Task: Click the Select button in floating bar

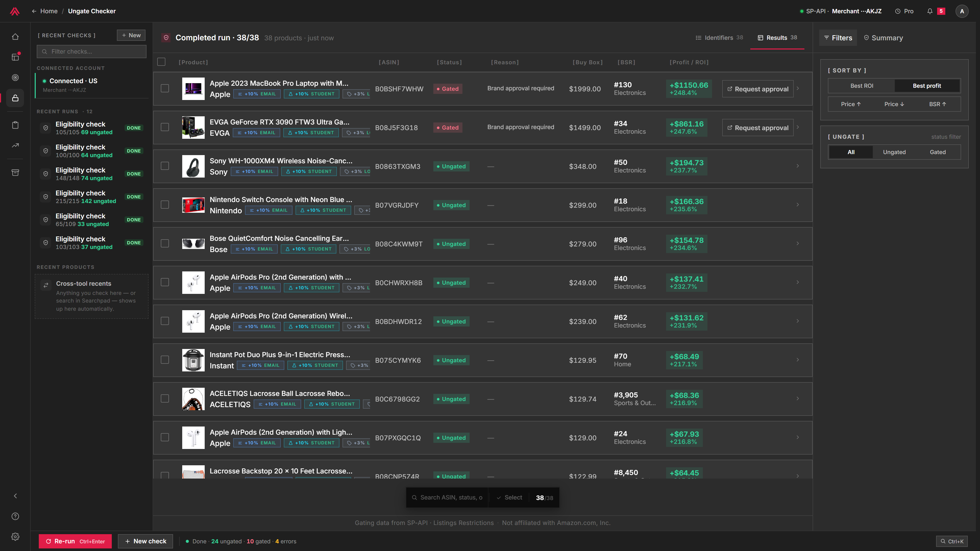Action: (509, 497)
